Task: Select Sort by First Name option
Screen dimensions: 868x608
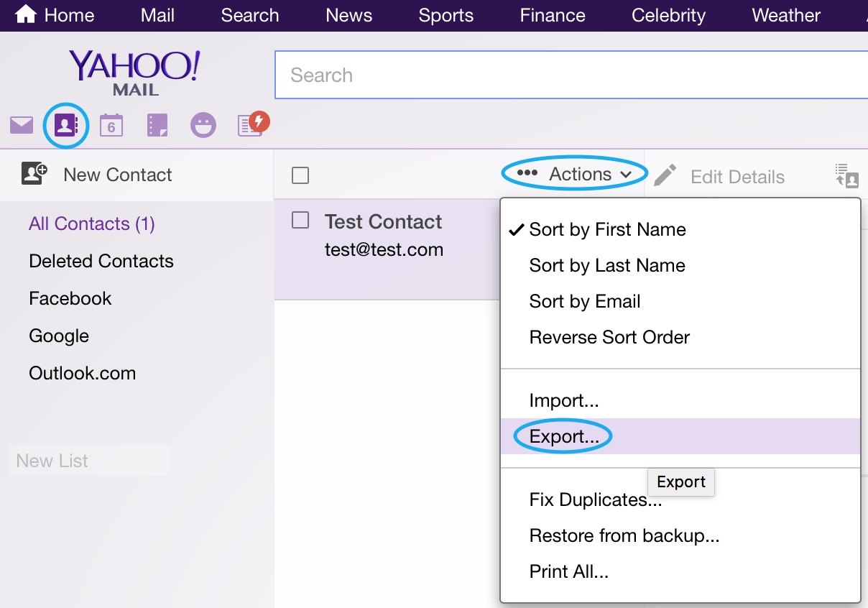Action: pos(607,230)
